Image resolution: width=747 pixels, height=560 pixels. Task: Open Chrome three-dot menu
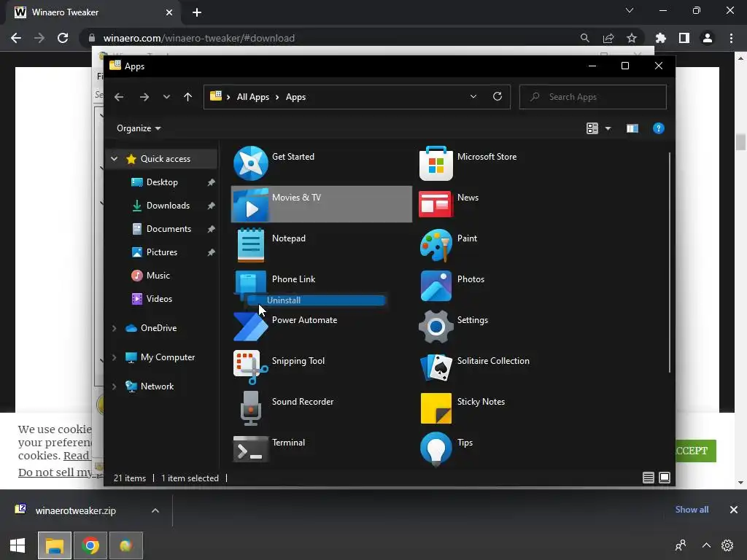point(731,38)
